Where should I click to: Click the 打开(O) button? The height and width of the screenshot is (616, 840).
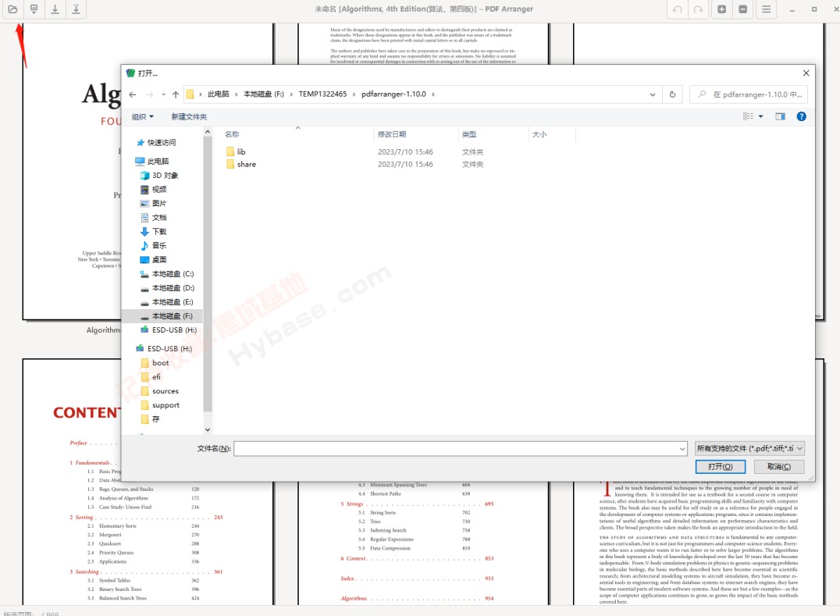point(721,467)
